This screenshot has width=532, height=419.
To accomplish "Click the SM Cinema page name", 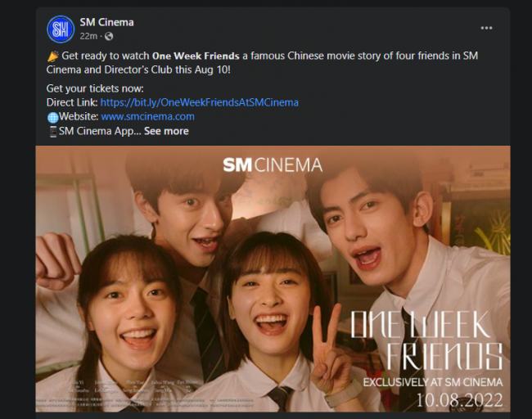I will click(106, 22).
